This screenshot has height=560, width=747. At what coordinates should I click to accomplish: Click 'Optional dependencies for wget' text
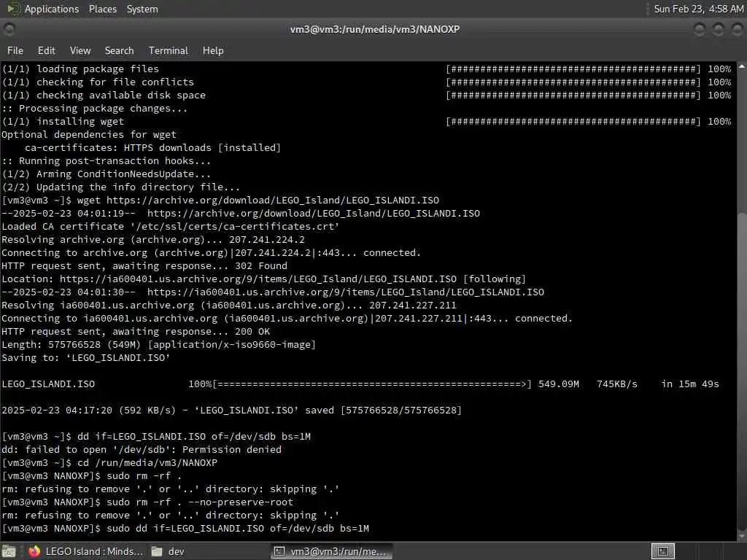click(x=88, y=134)
